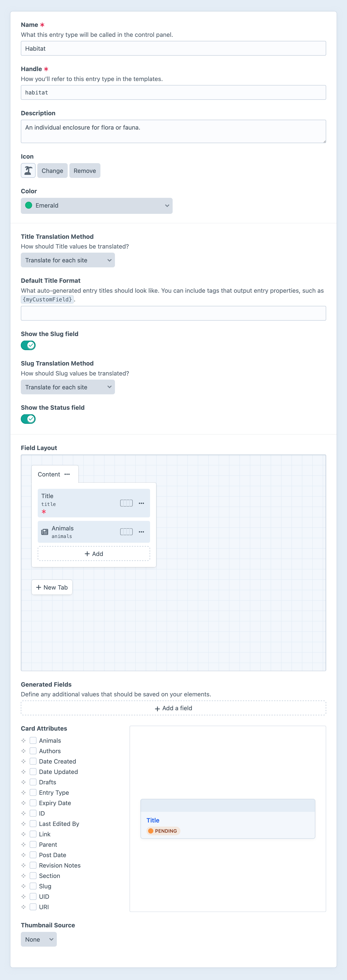The width and height of the screenshot is (347, 980).
Task: Open the Title Translation Method dropdown
Action: (68, 260)
